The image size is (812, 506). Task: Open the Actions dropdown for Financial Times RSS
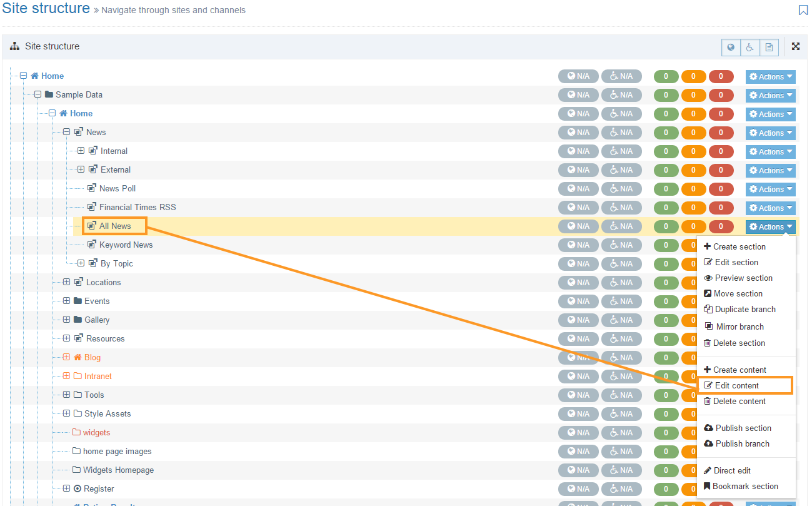[770, 208]
